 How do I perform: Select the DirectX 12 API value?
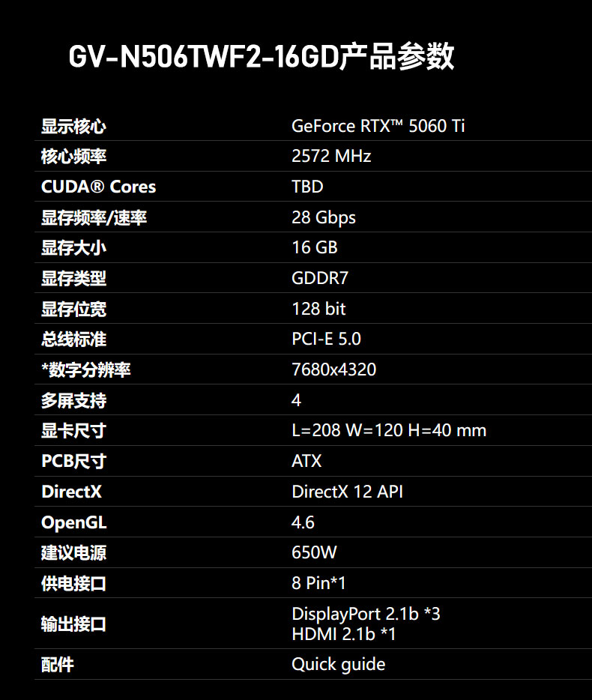tap(347, 492)
